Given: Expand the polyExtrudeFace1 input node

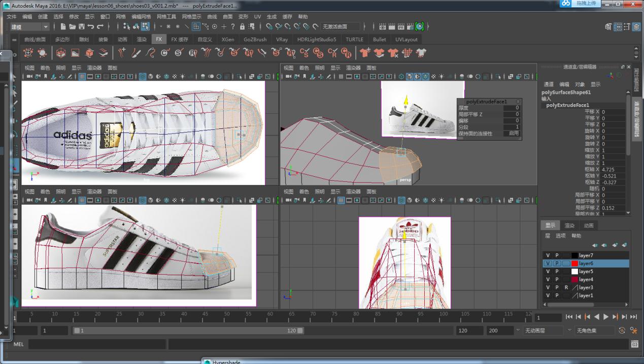Looking at the screenshot, I should (567, 105).
